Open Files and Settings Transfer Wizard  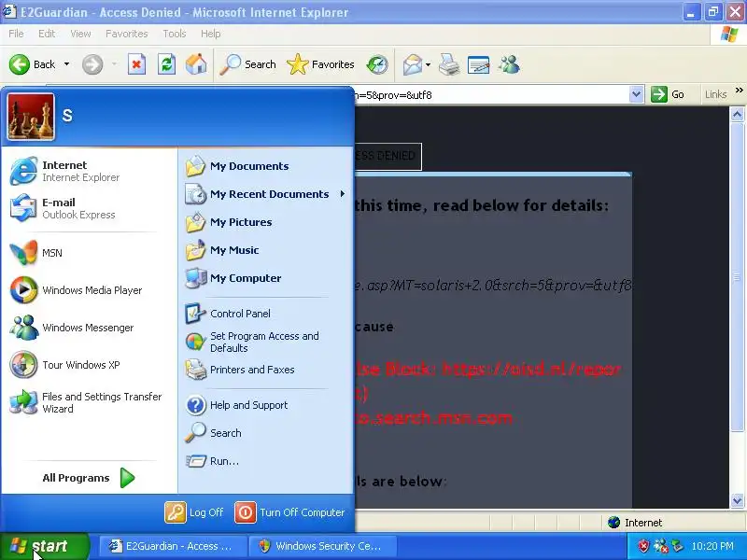pos(89,402)
